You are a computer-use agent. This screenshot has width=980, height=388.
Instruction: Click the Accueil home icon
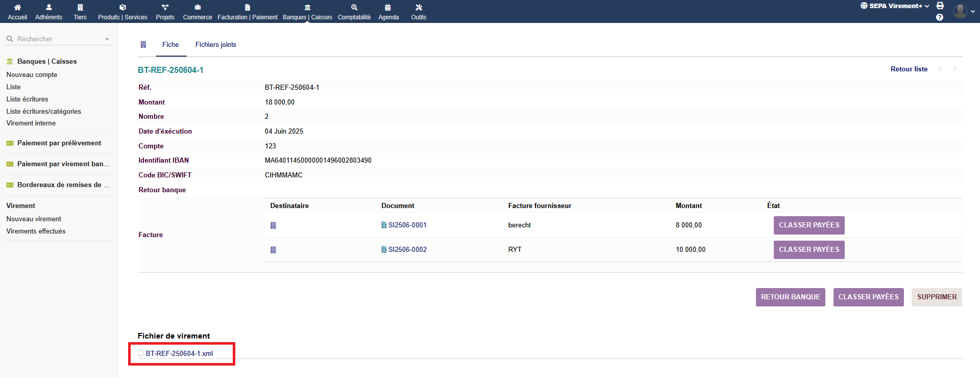point(17,8)
